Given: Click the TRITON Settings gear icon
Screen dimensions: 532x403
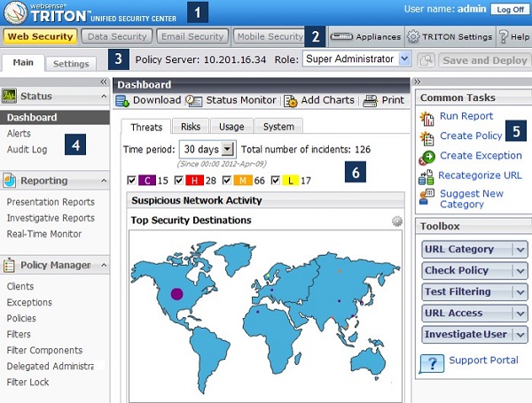Looking at the screenshot, I should pos(413,36).
